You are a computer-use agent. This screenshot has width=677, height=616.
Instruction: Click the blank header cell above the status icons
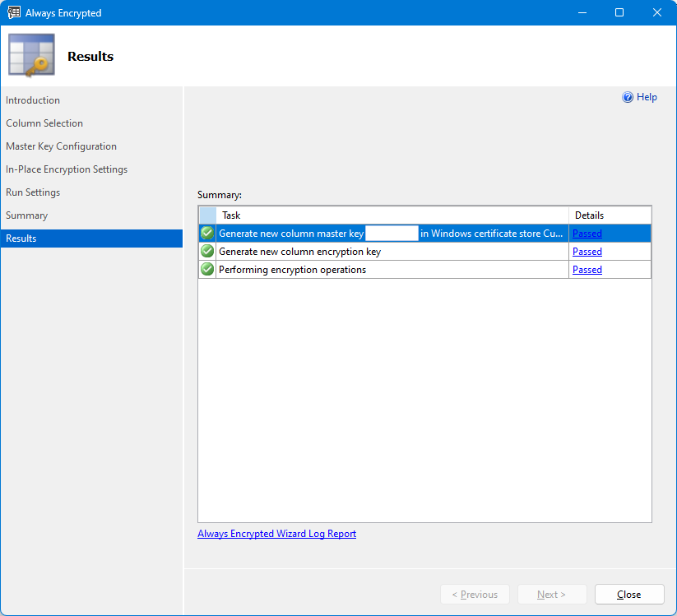pos(206,215)
